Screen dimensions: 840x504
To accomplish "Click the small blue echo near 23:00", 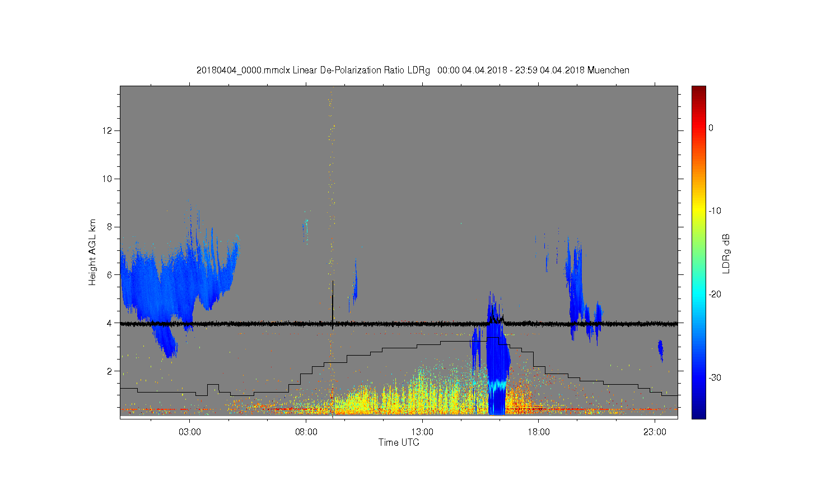I will [x=660, y=350].
